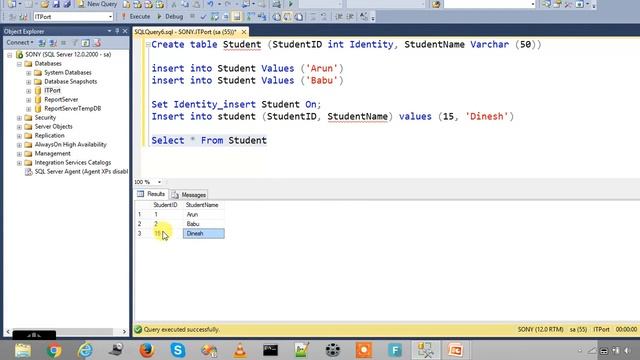The height and width of the screenshot is (360, 640).
Task: Click the Save All icon
Action: [67, 4]
